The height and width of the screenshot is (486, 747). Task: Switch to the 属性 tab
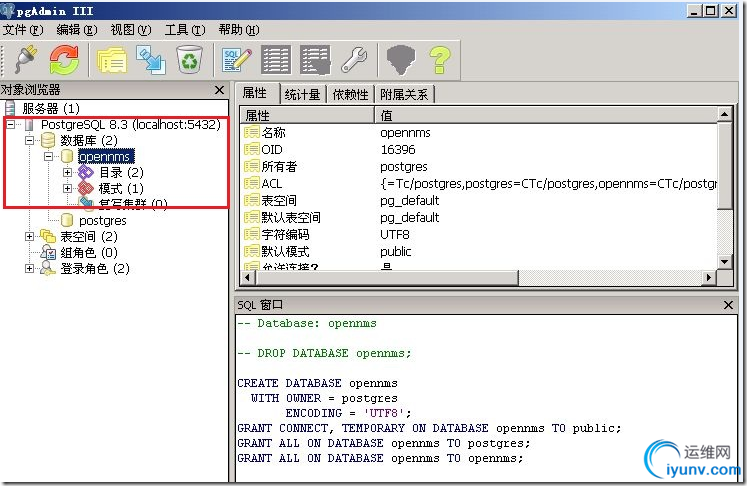[x=255, y=92]
